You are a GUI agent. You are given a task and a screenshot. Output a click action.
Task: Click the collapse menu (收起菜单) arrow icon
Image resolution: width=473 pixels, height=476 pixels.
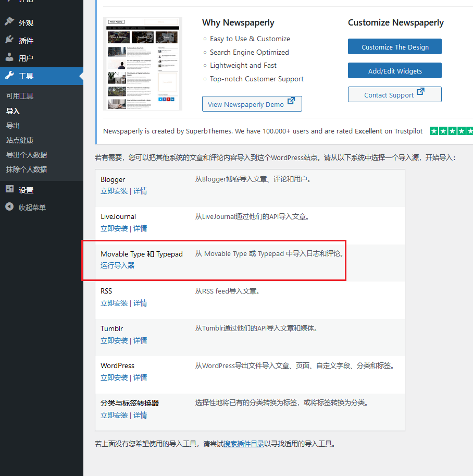coord(9,207)
